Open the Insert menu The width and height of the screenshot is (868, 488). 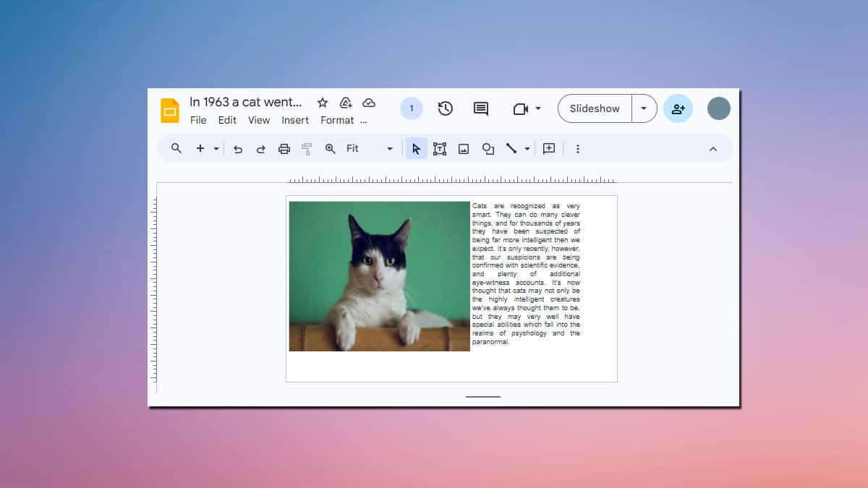(x=295, y=120)
